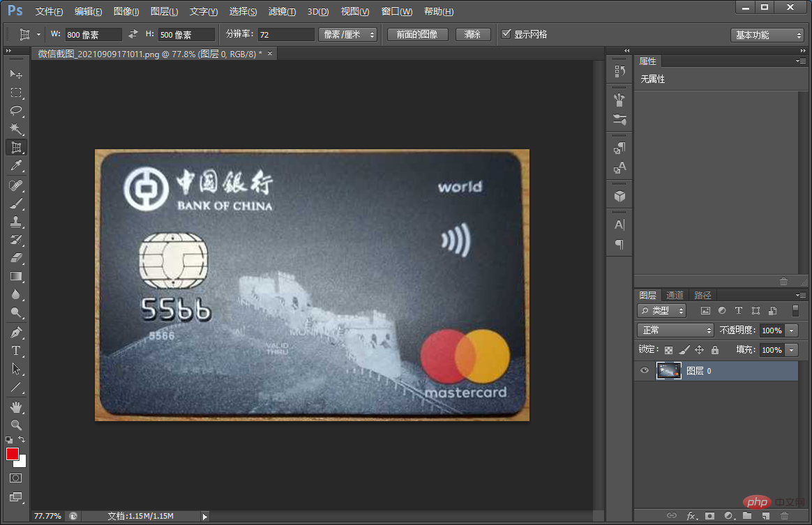Open the 文件 menu

point(50,11)
